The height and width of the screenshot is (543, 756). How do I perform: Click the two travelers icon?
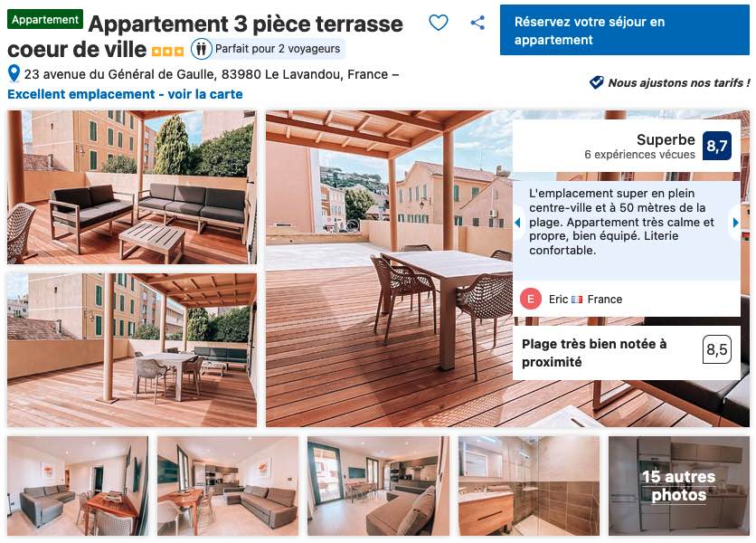(x=201, y=49)
